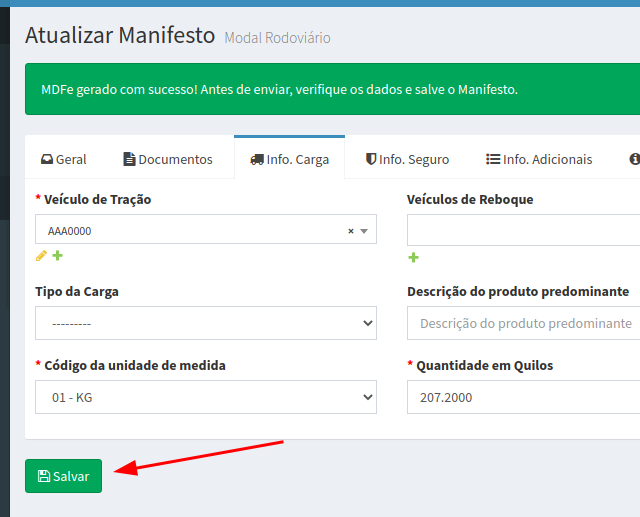The image size is (640, 517).
Task: Click the Quantidade em Quilos field
Action: pos(523,397)
